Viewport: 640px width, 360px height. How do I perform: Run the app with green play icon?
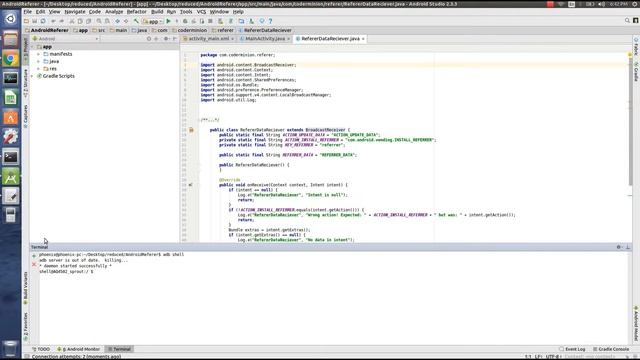pos(169,21)
